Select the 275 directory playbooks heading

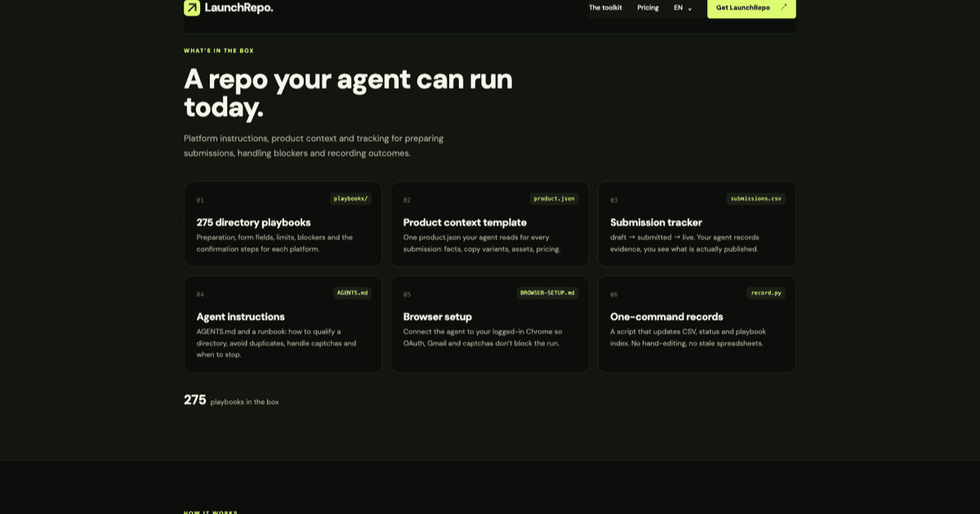(253, 222)
